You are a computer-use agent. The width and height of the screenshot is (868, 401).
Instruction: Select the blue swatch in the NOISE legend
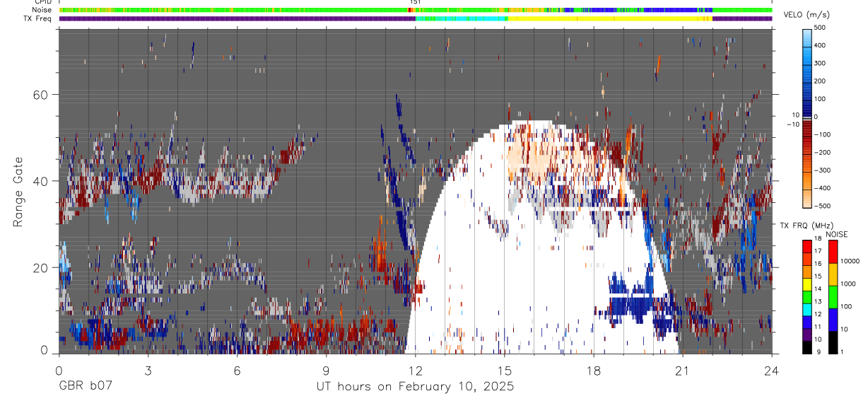(833, 319)
